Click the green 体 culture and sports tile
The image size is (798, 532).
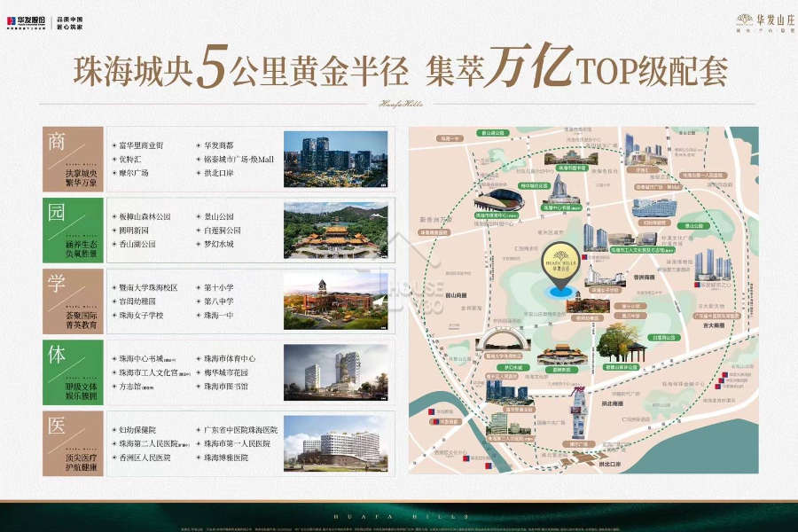coord(73,372)
